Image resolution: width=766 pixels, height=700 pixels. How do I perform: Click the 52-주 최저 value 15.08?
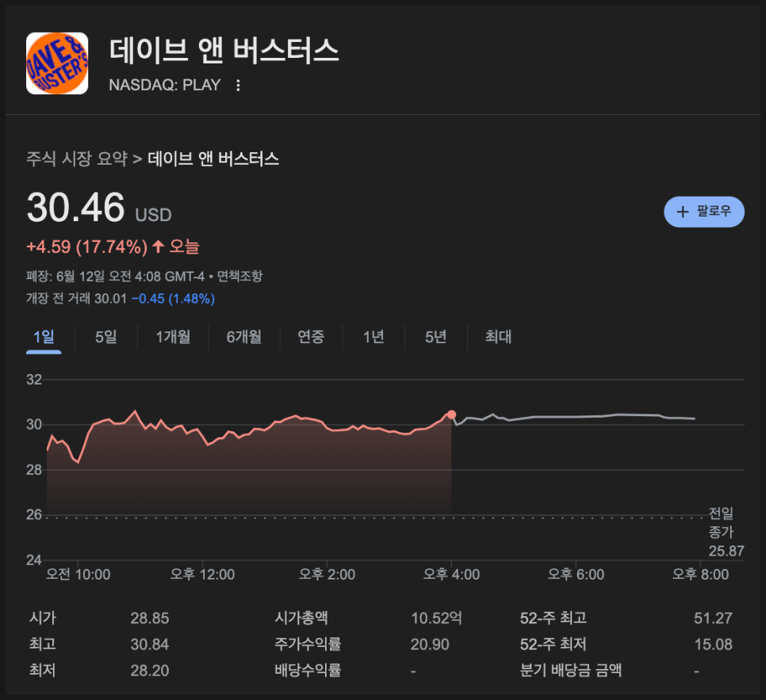tap(713, 645)
